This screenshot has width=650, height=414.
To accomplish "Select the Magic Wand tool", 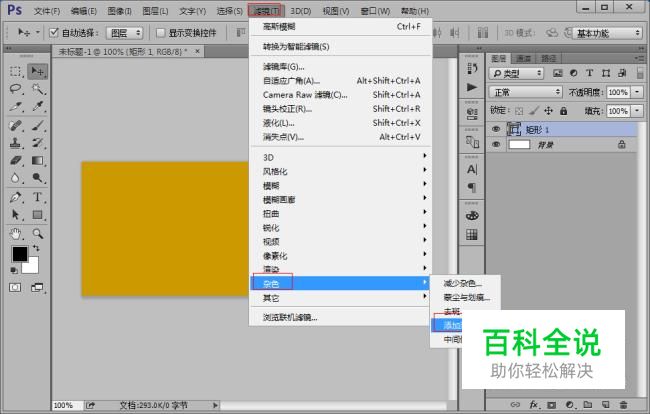I will [38, 89].
